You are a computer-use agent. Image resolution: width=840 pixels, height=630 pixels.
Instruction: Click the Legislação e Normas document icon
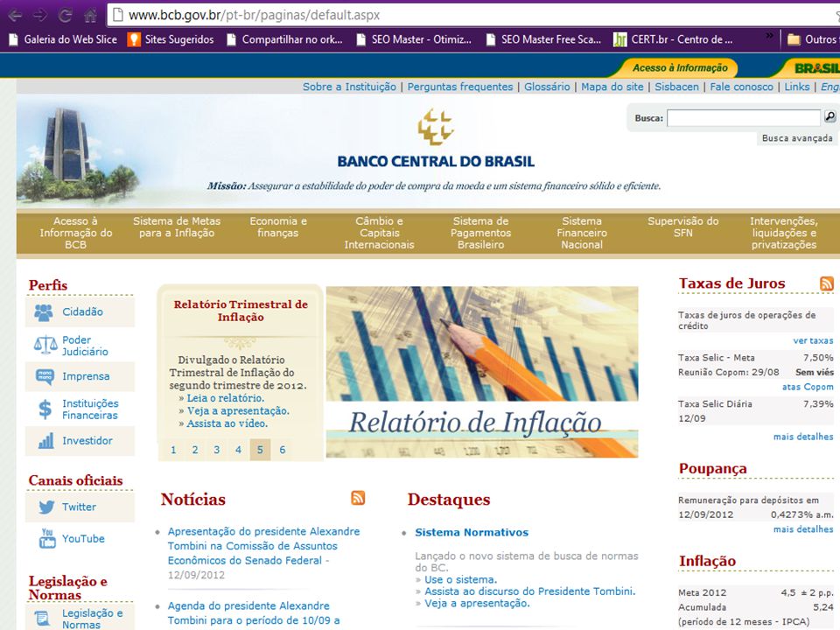[x=42, y=619]
